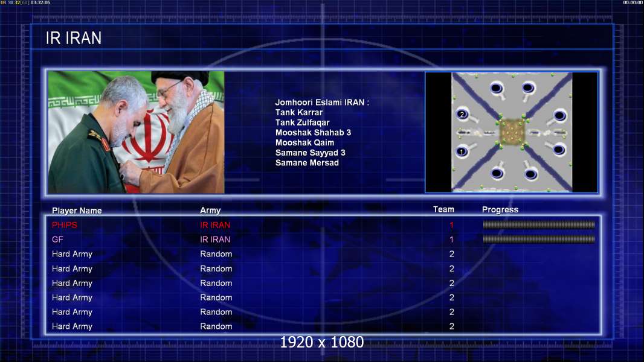644x362 pixels.
Task: Click IR IRAN army in PHIPS row
Action: (x=215, y=225)
